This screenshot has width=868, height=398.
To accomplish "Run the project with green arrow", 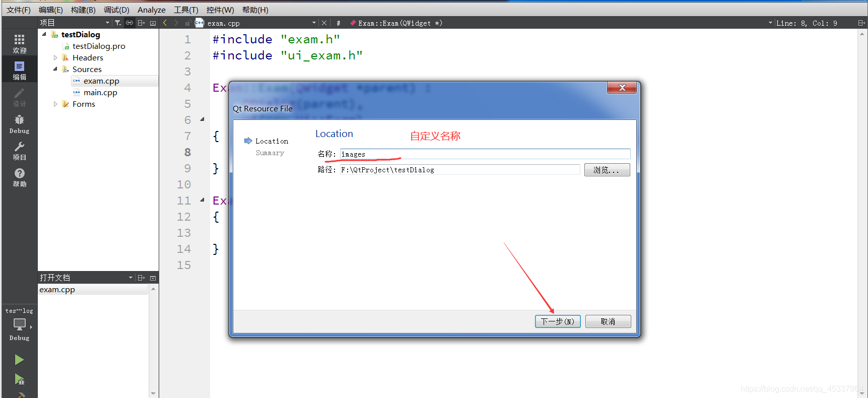I will pyautogui.click(x=19, y=360).
